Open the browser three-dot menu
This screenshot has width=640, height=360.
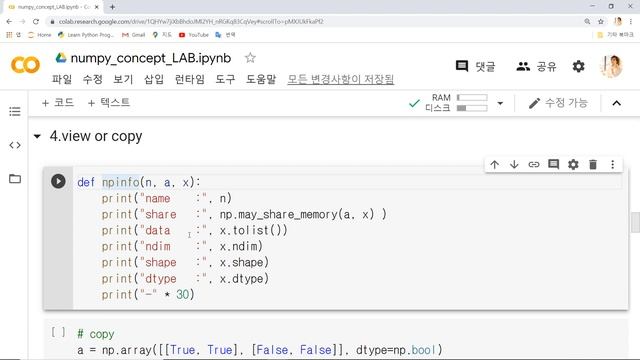coord(631,22)
